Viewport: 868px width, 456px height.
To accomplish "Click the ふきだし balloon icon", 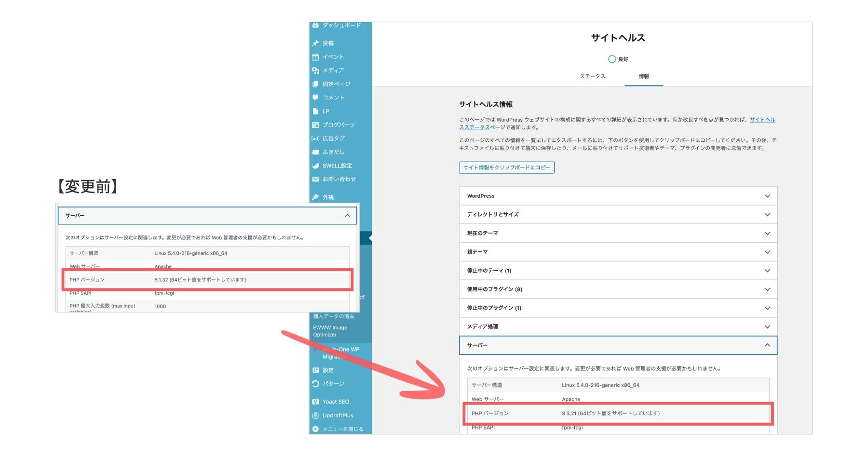I will [x=315, y=152].
